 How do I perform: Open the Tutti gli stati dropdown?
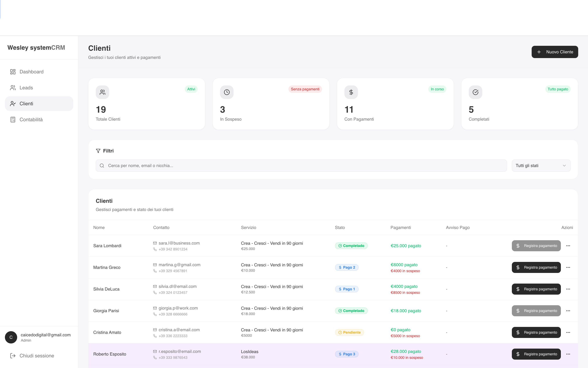541,166
